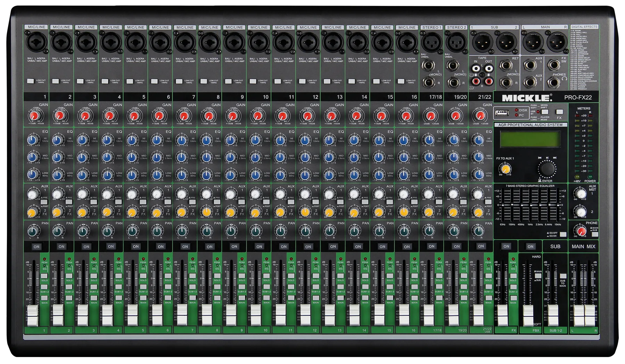
Task: Toggle channel 2 SUB1-2 assign button
Action: 69,287
